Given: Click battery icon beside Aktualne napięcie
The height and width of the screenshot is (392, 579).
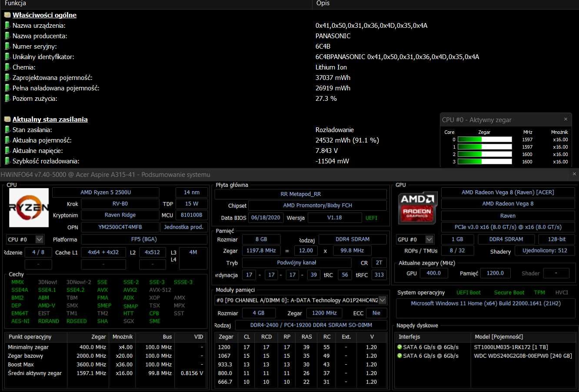Looking at the screenshot, I should 7,150.
